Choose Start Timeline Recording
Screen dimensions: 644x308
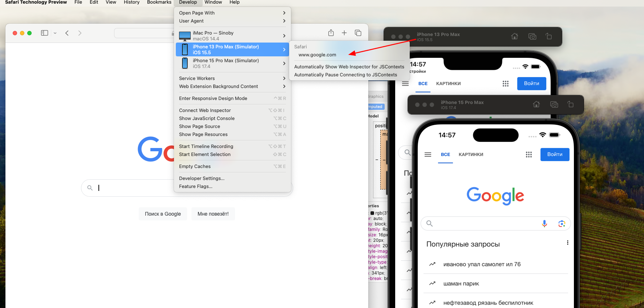click(232, 146)
